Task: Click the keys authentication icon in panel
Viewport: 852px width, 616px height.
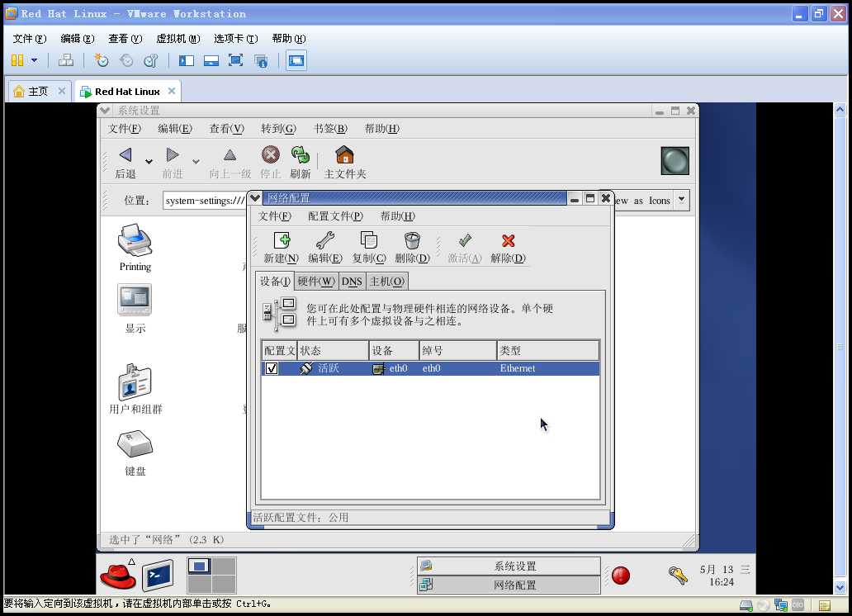Action: tap(678, 576)
